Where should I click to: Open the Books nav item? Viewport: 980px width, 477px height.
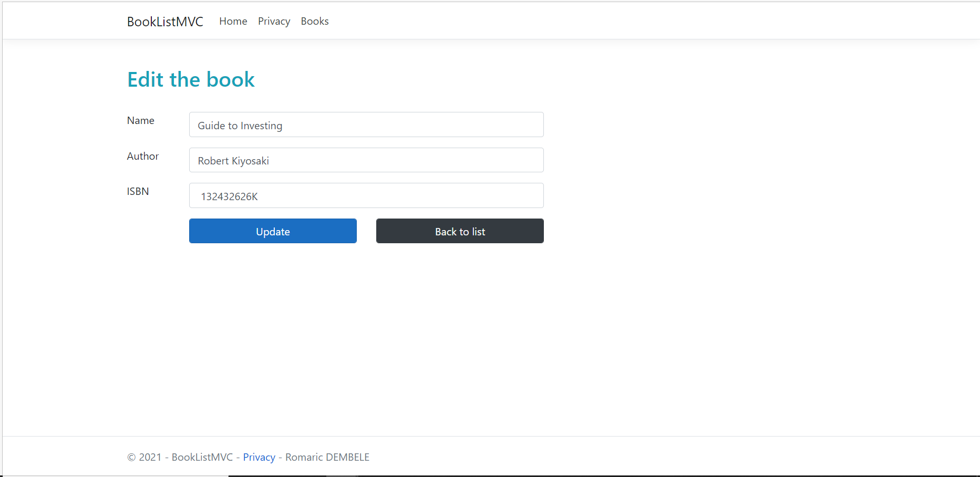pos(315,21)
